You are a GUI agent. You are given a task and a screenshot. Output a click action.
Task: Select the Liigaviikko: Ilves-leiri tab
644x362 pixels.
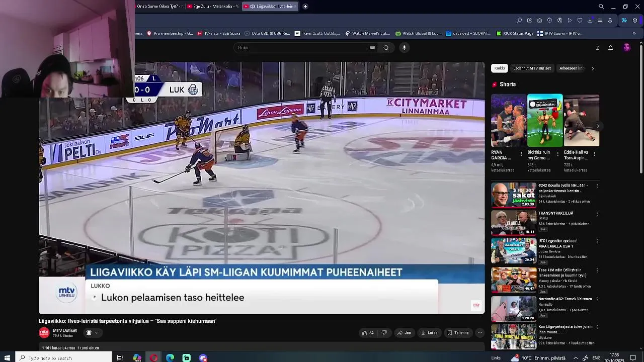point(270,7)
